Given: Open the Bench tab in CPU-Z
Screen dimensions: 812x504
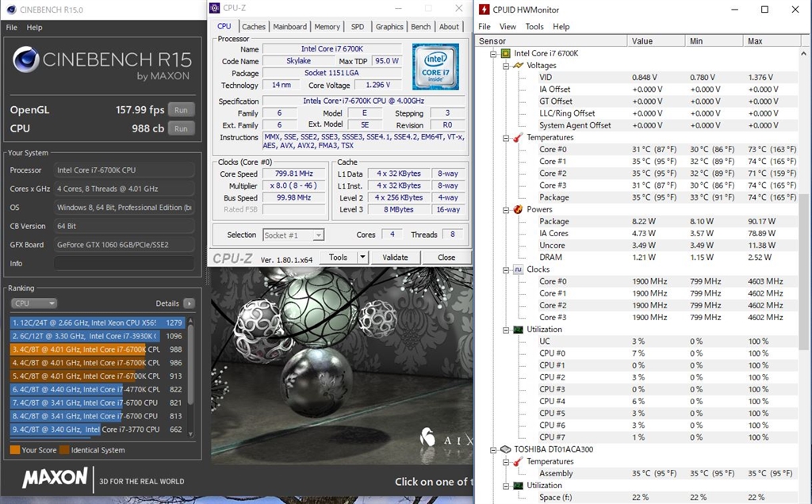Looking at the screenshot, I should click(x=420, y=26).
